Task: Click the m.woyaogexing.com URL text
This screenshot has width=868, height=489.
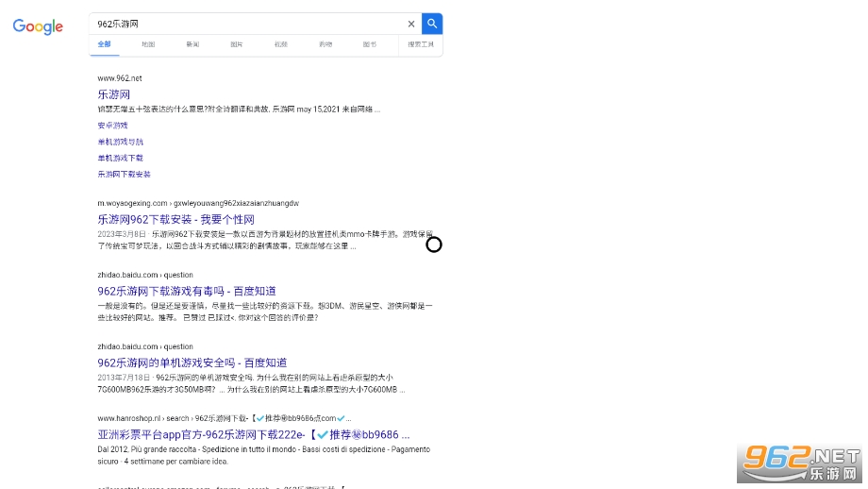Action: point(198,203)
